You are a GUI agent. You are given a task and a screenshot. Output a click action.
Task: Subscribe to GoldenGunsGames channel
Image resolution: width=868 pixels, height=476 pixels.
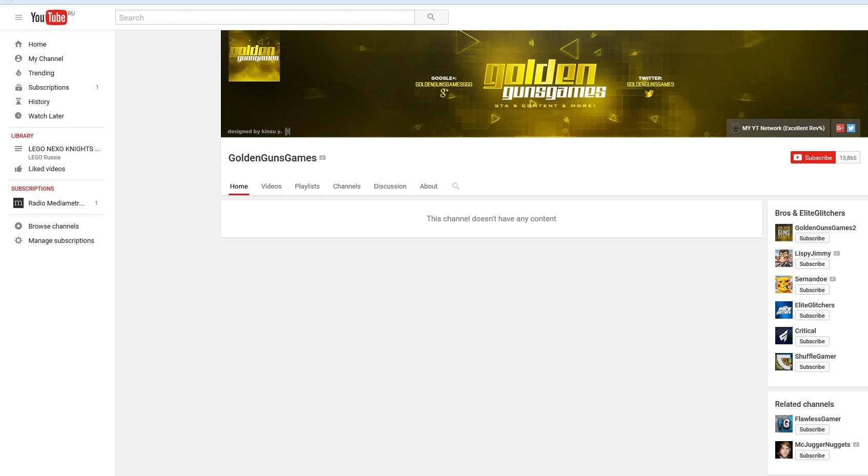pos(813,158)
